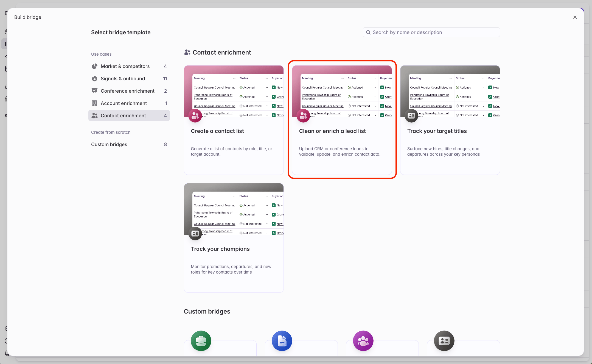Screen dimensions: 592x364
Task: Close the Build bridge dialog
Action: [575, 17]
